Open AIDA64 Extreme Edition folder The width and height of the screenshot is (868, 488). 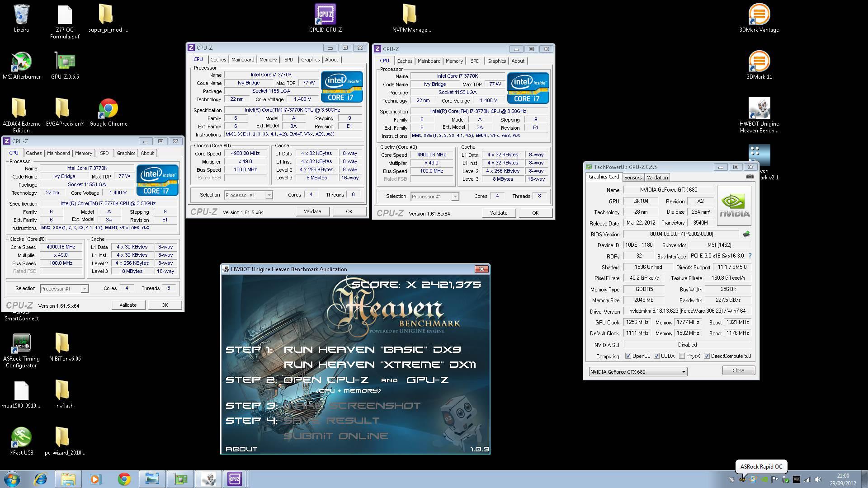click(21, 115)
